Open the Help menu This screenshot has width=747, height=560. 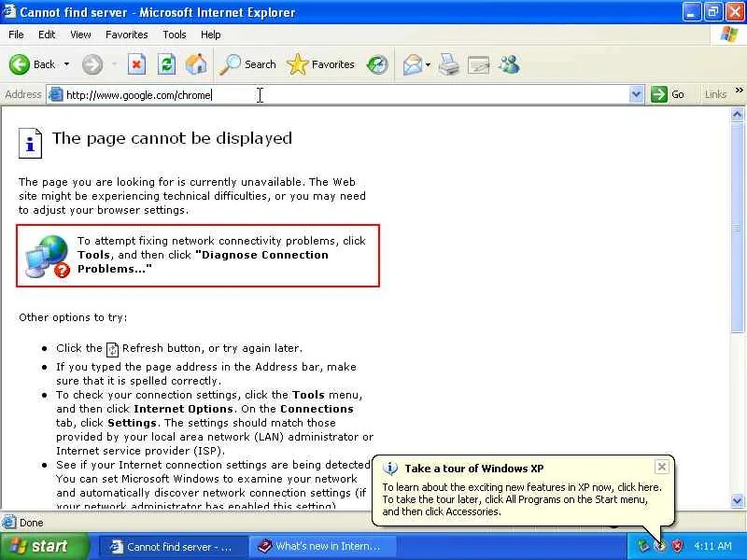(x=211, y=35)
